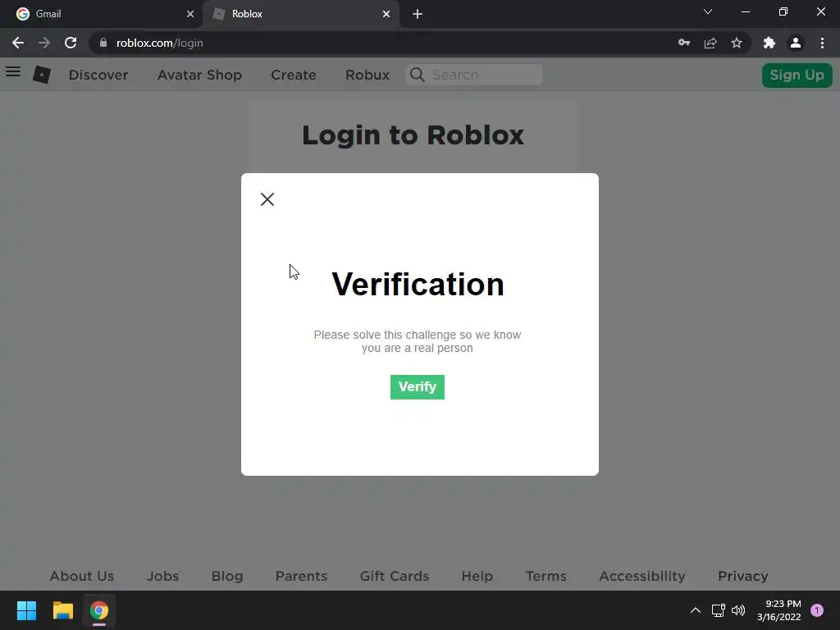The height and width of the screenshot is (630, 840).
Task: Open the Robux page
Action: point(367,75)
